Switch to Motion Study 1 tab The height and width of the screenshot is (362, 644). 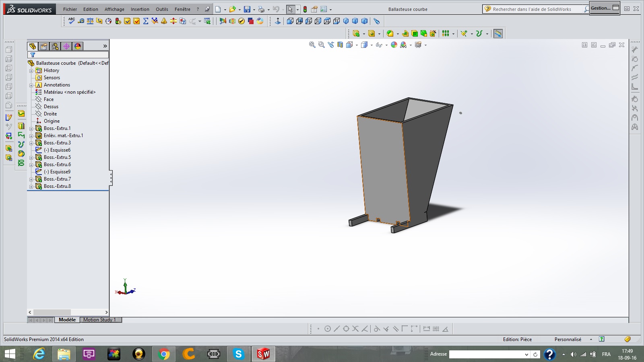[x=101, y=320]
